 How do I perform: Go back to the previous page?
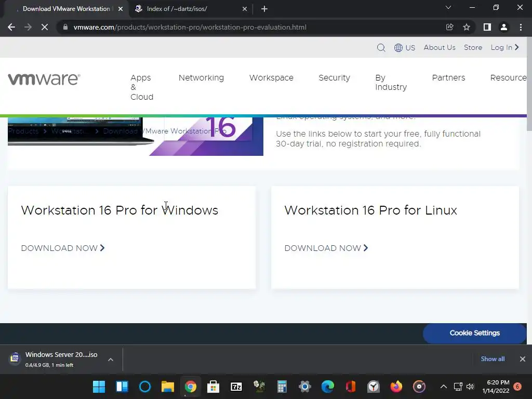(x=11, y=27)
